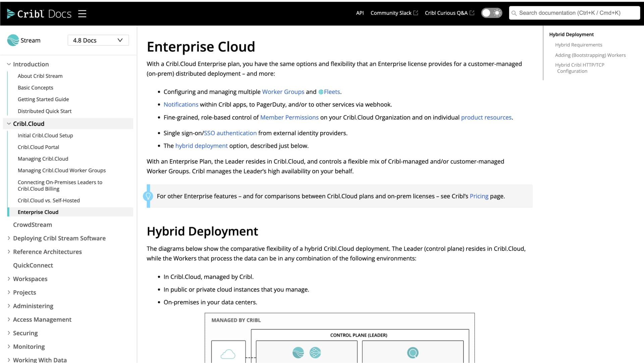644x363 pixels.
Task: Toggle dark/light theme switch
Action: coord(491,13)
